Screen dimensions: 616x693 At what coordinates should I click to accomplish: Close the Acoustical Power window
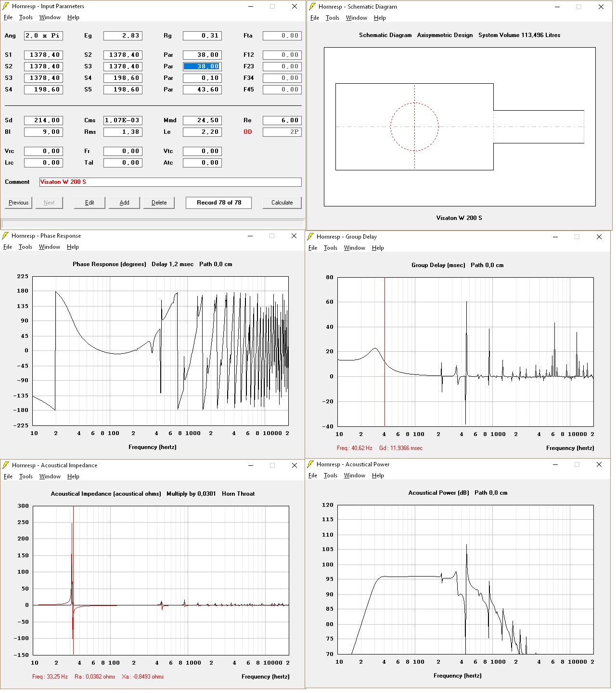(599, 464)
